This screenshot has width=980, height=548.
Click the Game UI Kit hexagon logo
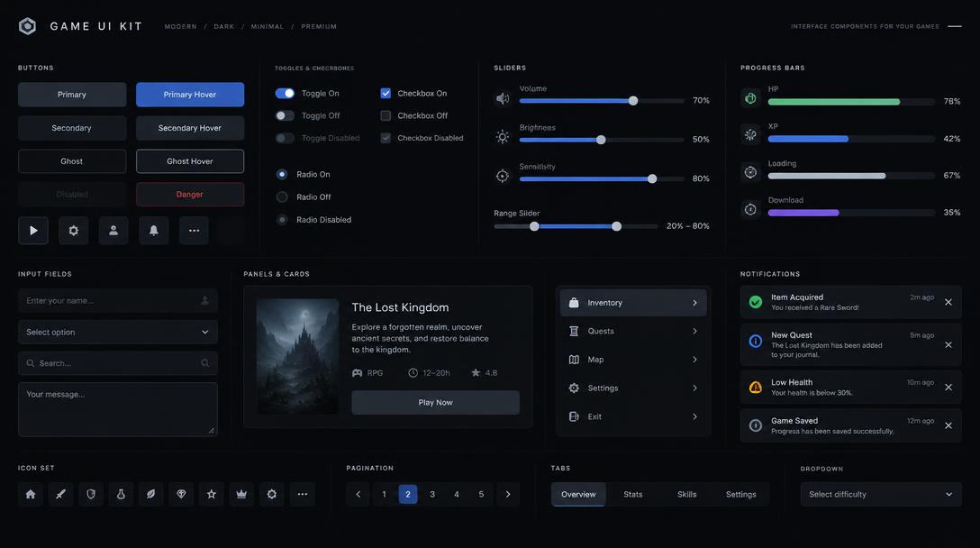28,26
